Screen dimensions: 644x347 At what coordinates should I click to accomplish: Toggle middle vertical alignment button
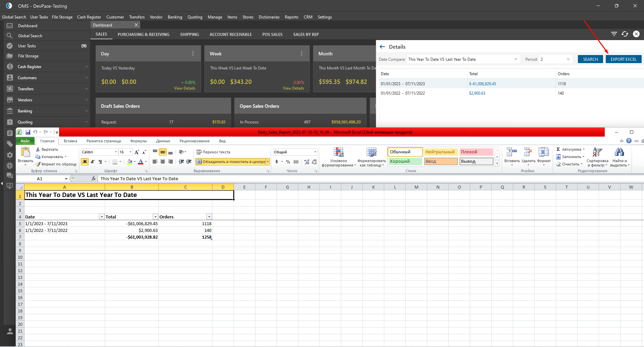(x=163, y=152)
